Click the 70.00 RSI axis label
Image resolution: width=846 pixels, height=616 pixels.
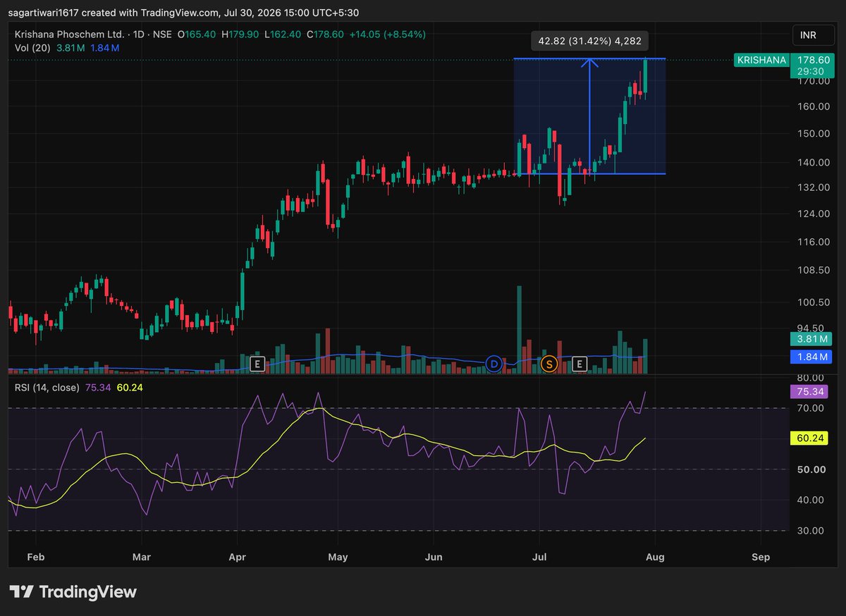coord(809,408)
